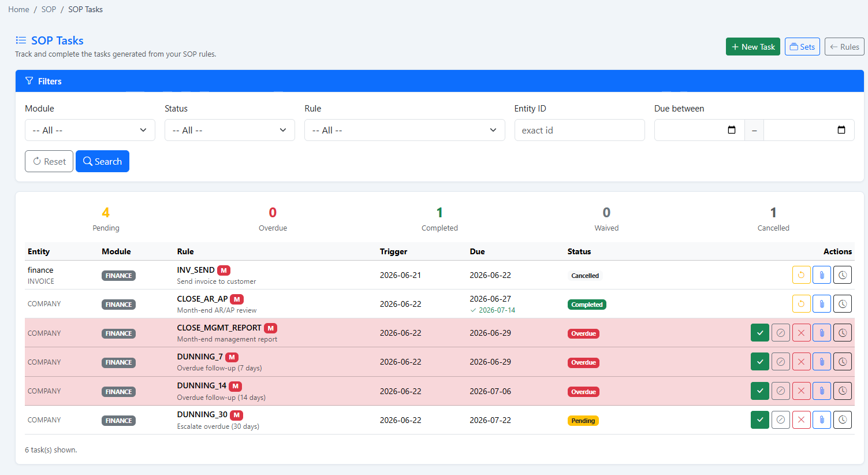The height and width of the screenshot is (475, 868).
Task: Cancel the DUNNING_7 task
Action: [x=801, y=362]
